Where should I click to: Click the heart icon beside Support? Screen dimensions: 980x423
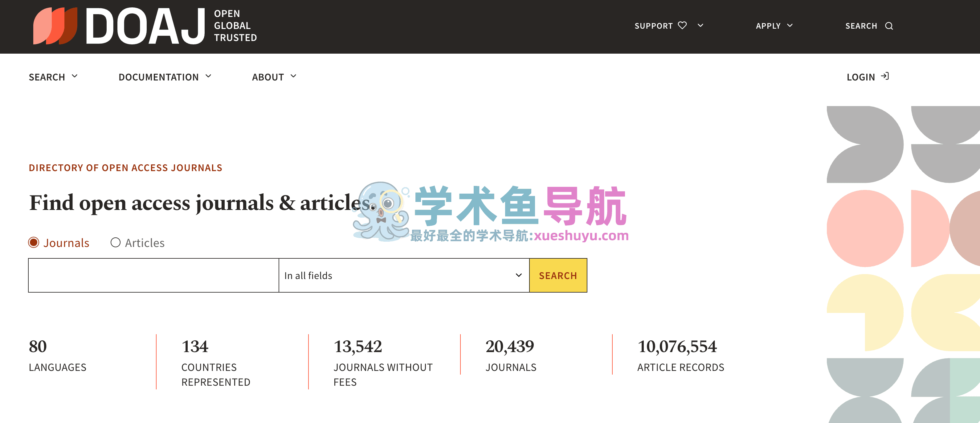click(x=682, y=26)
